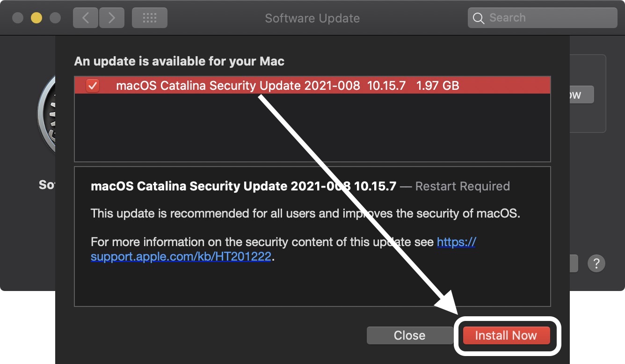
Task: Click the third gray window zoom button
Action: pyautogui.click(x=55, y=18)
